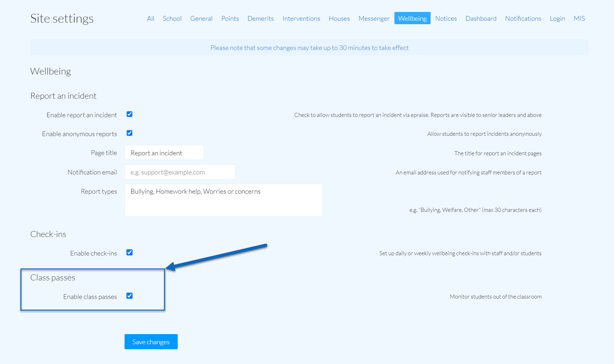Open the General settings tab
Screen dimensions: 614x364
tap(201, 19)
